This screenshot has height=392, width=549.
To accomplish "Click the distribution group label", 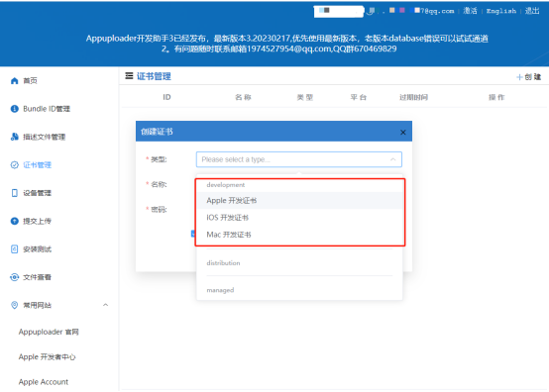I will coord(223,263).
